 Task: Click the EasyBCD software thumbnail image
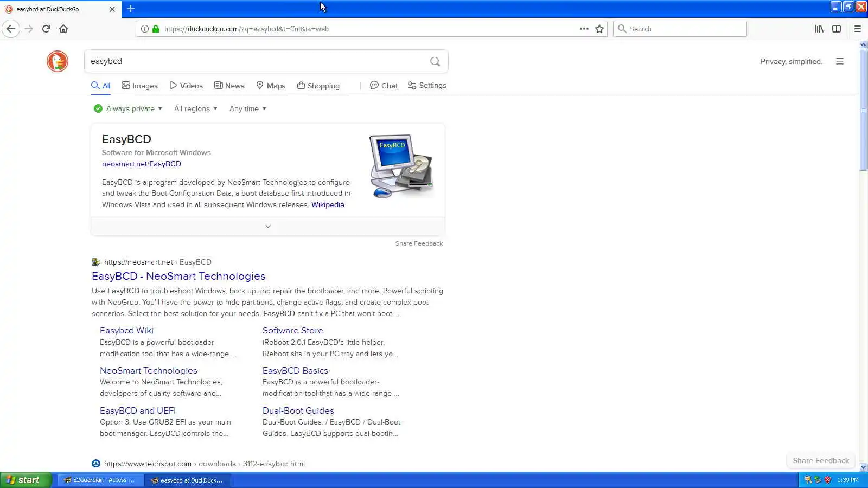pos(402,166)
